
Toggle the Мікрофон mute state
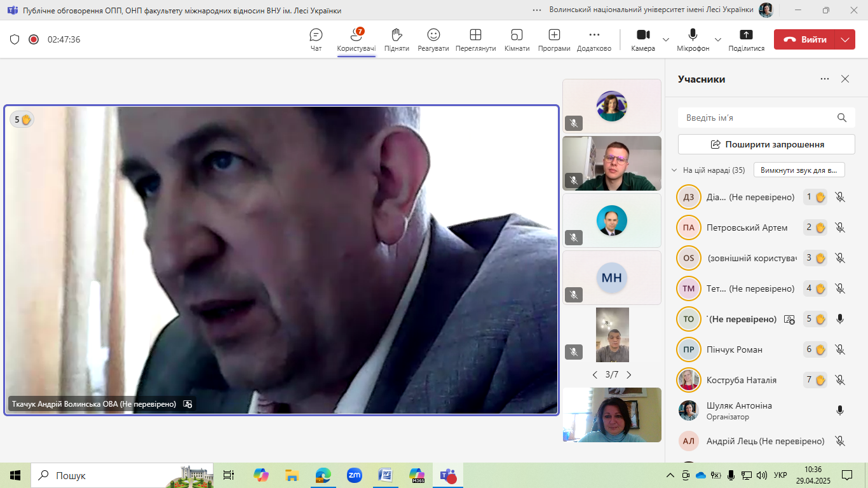click(x=693, y=39)
